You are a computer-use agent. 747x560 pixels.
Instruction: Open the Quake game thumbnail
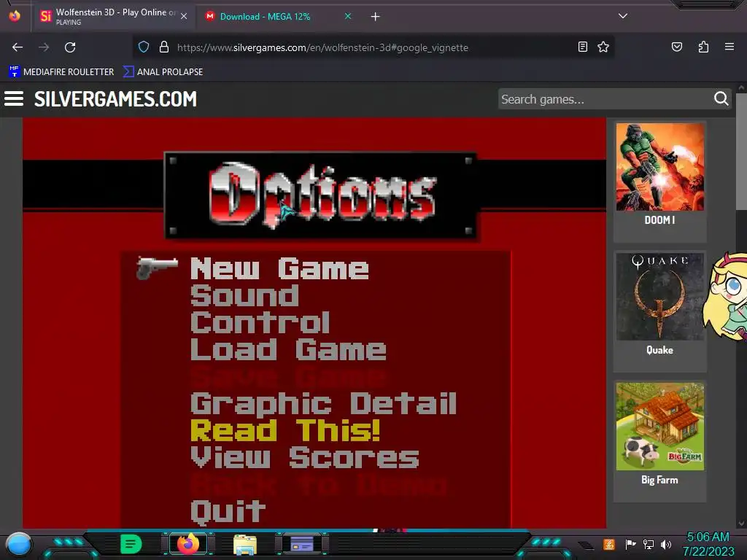[659, 297]
